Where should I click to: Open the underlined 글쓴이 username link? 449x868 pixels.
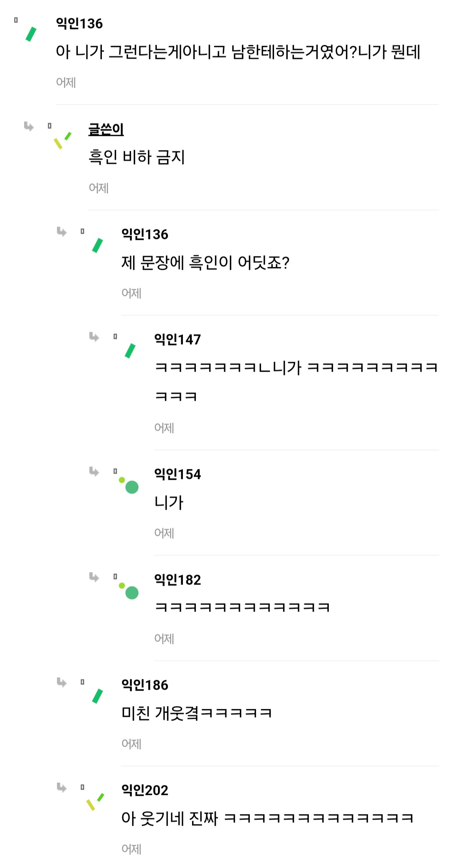[106, 129]
